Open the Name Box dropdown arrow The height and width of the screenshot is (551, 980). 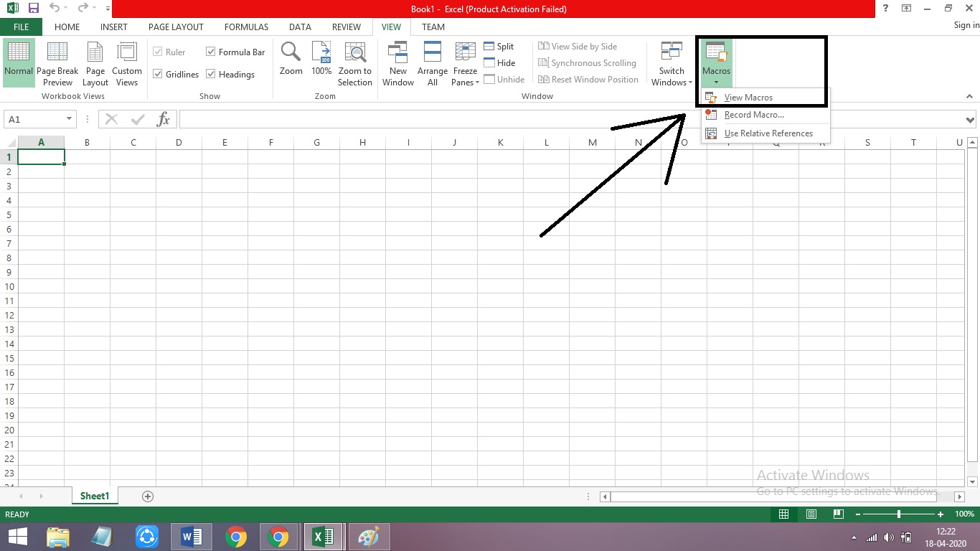point(69,119)
